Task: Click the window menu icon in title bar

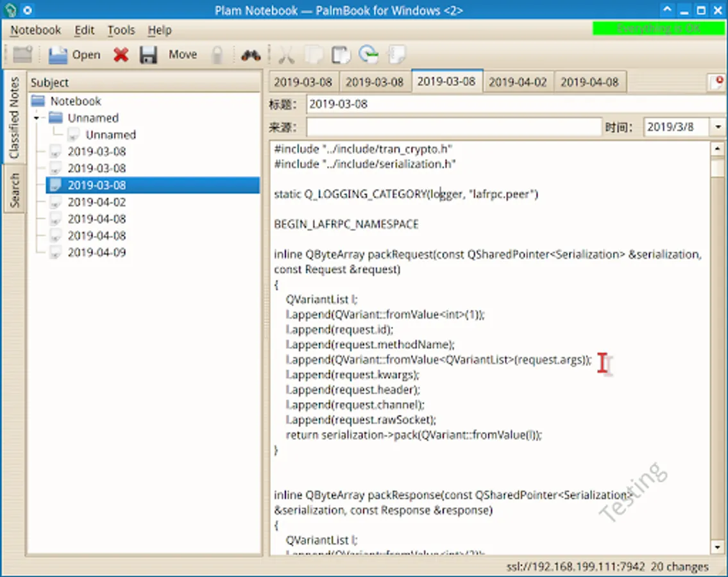Action: coord(10,10)
